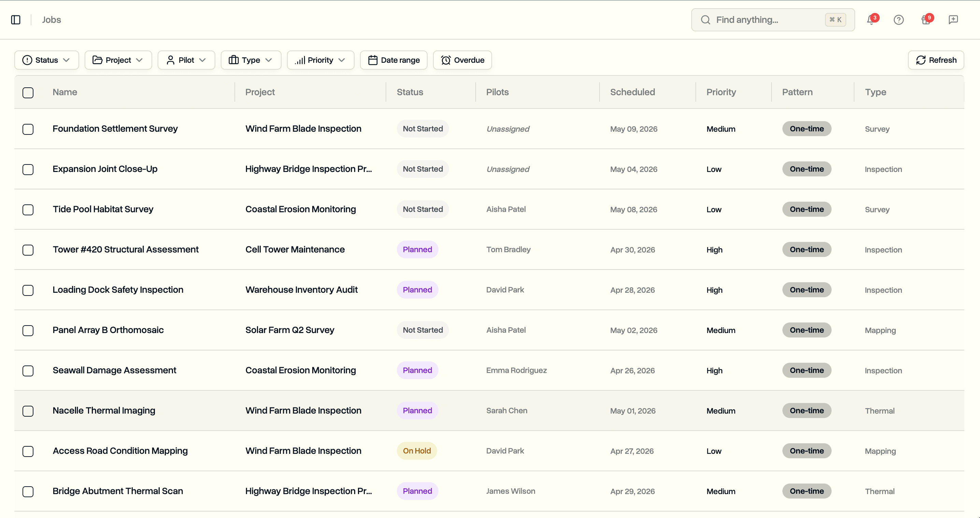980x518 pixels.
Task: Toggle the sidebar panel icon
Action: tap(16, 20)
